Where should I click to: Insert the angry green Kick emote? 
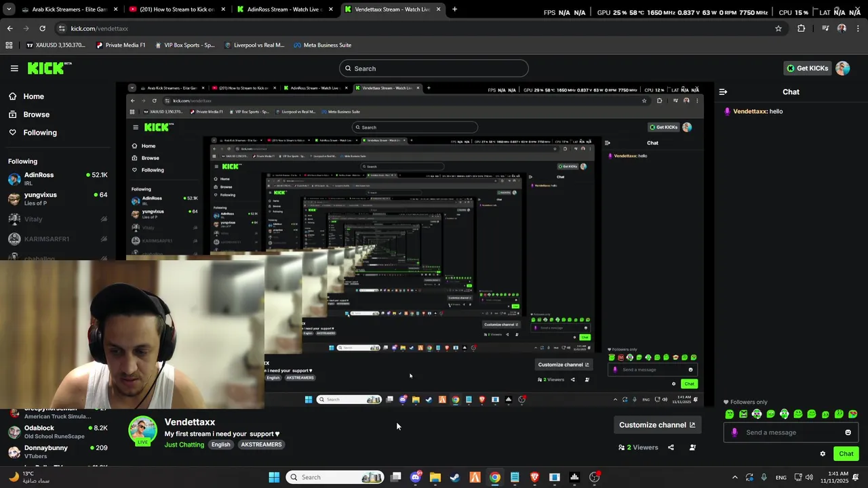[743, 414]
